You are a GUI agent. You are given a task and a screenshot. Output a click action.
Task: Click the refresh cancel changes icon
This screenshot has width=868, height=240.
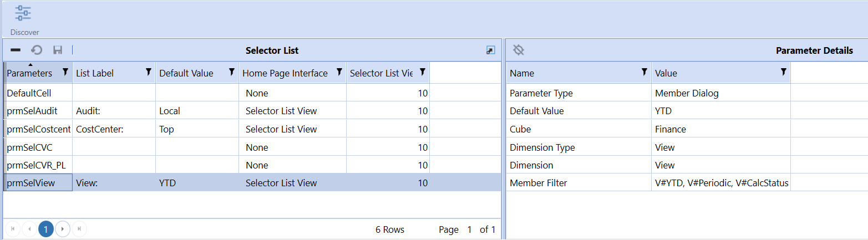click(x=37, y=50)
